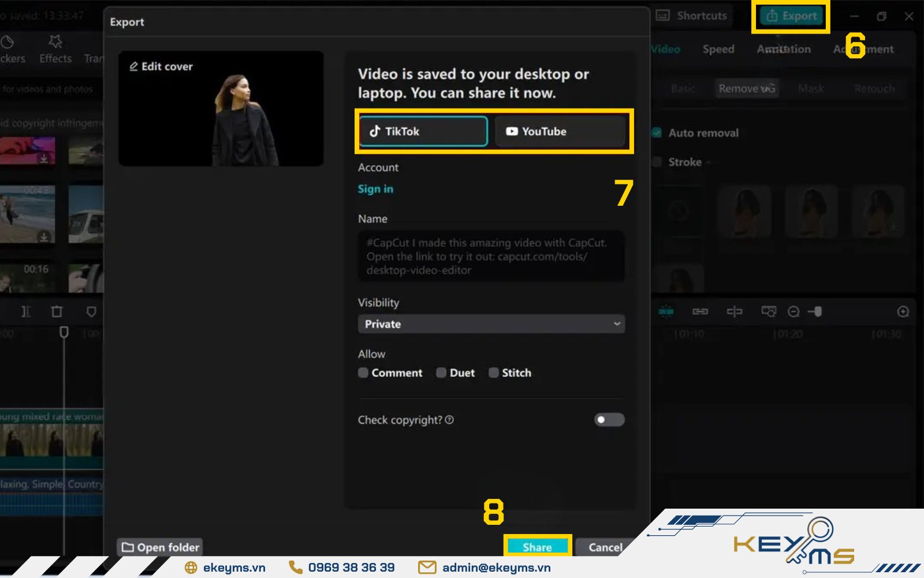Open the Private visibility dropdown

tap(491, 324)
